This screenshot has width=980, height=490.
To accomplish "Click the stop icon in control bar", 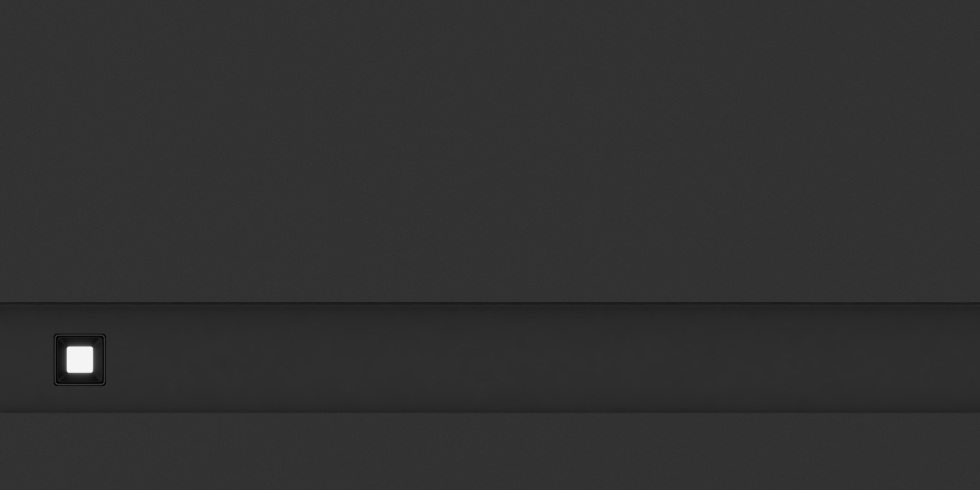I will [x=80, y=360].
